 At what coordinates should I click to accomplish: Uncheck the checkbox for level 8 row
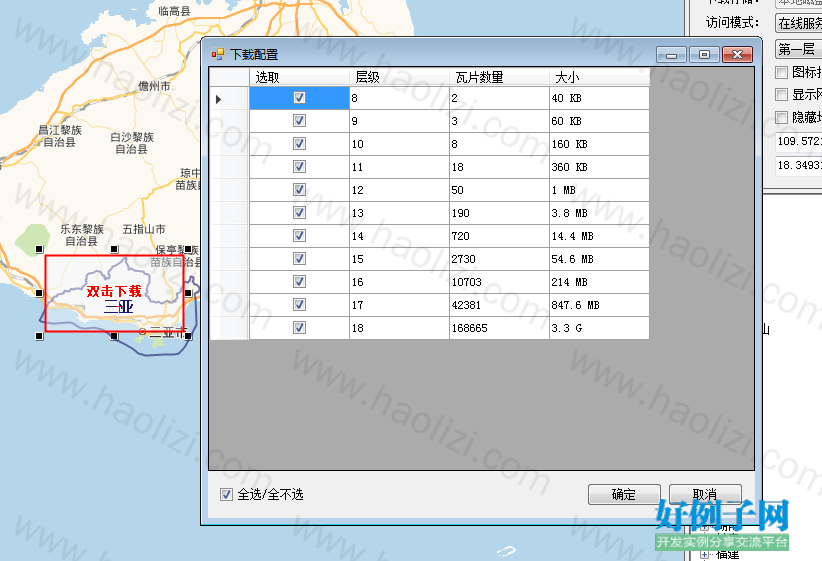point(299,98)
